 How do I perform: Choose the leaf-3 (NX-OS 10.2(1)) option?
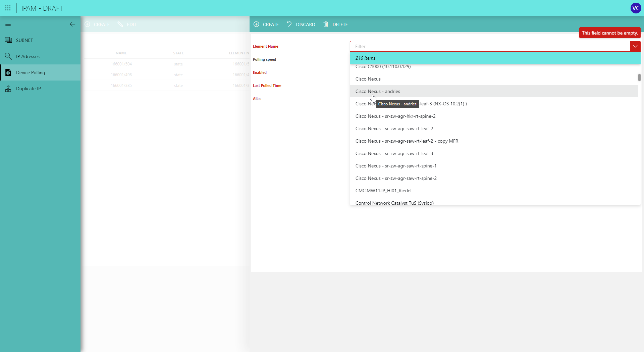494,104
